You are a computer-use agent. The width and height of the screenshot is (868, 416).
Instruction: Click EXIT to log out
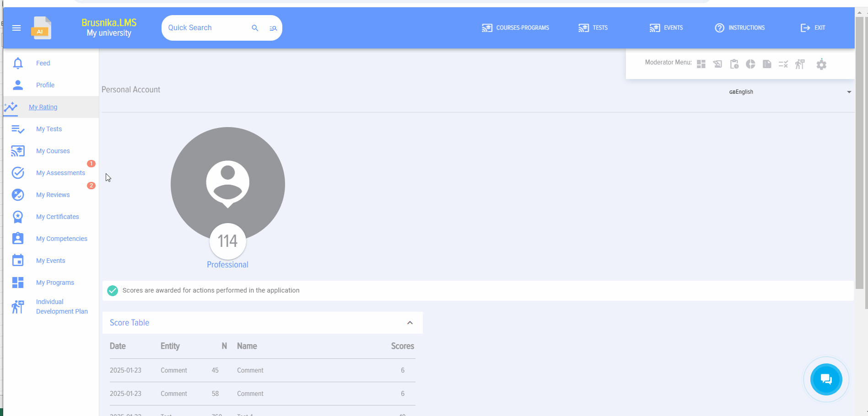(x=813, y=28)
